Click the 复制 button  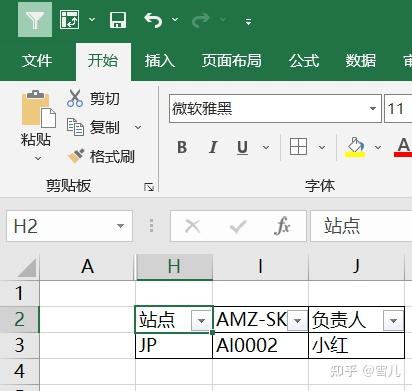(93, 127)
